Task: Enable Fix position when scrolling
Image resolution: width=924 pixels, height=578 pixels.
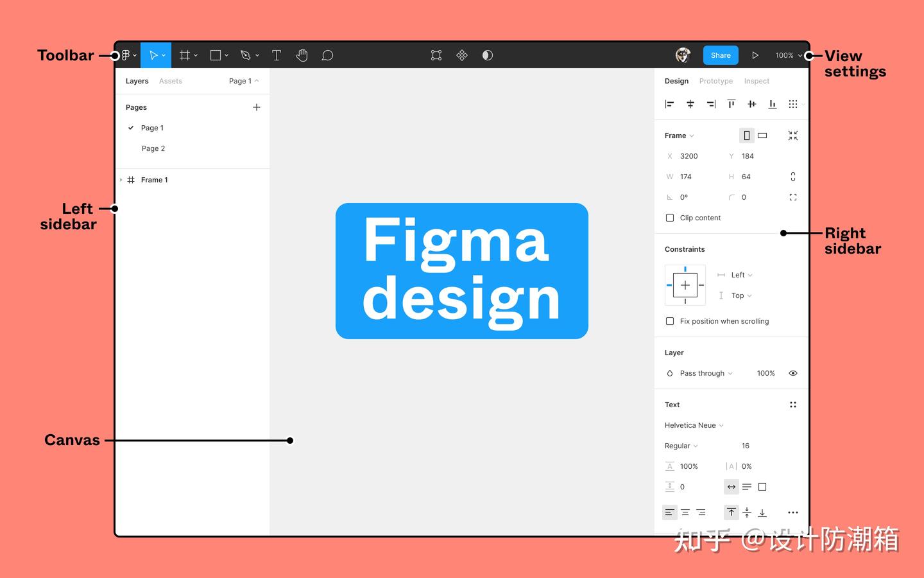Action: (670, 321)
